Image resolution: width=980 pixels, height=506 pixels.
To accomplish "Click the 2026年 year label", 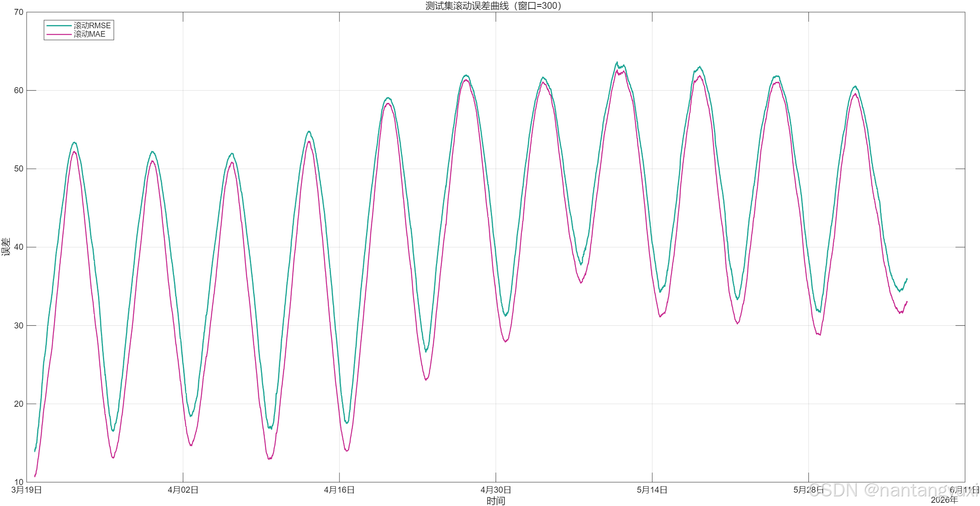I will coord(944,500).
